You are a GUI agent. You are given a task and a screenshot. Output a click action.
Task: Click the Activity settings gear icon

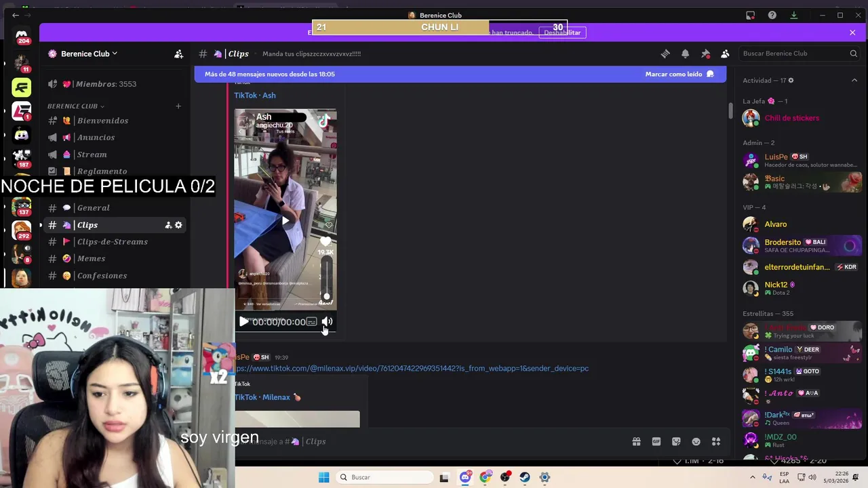click(x=791, y=81)
